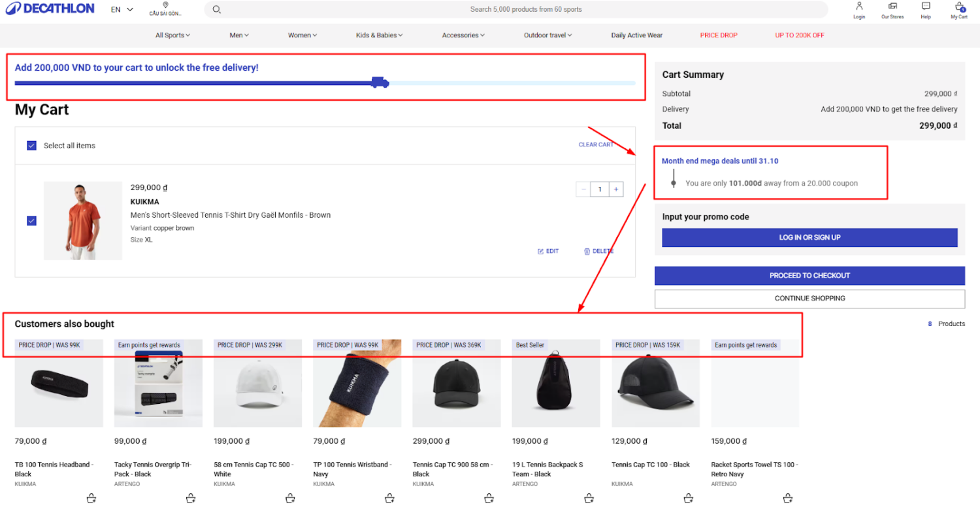Open My Cart basket icon

959,7
